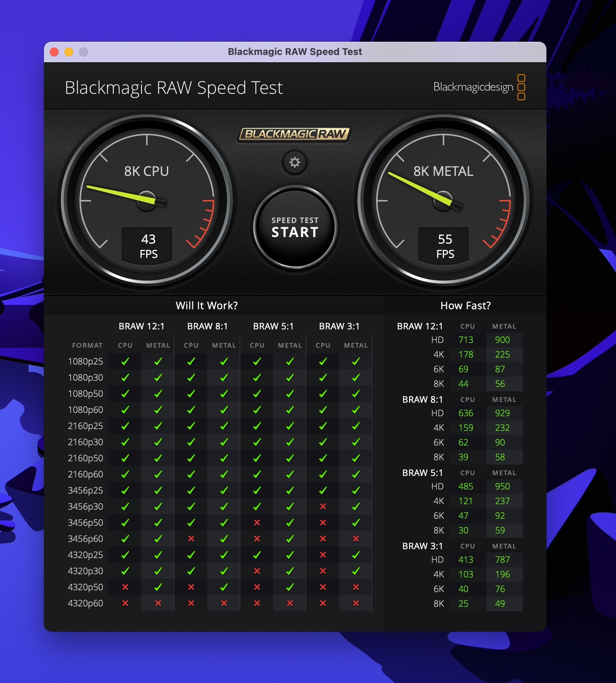Click the 1080p25 BRAW 12:1 CPU green check
616x683 pixels.
(125, 361)
